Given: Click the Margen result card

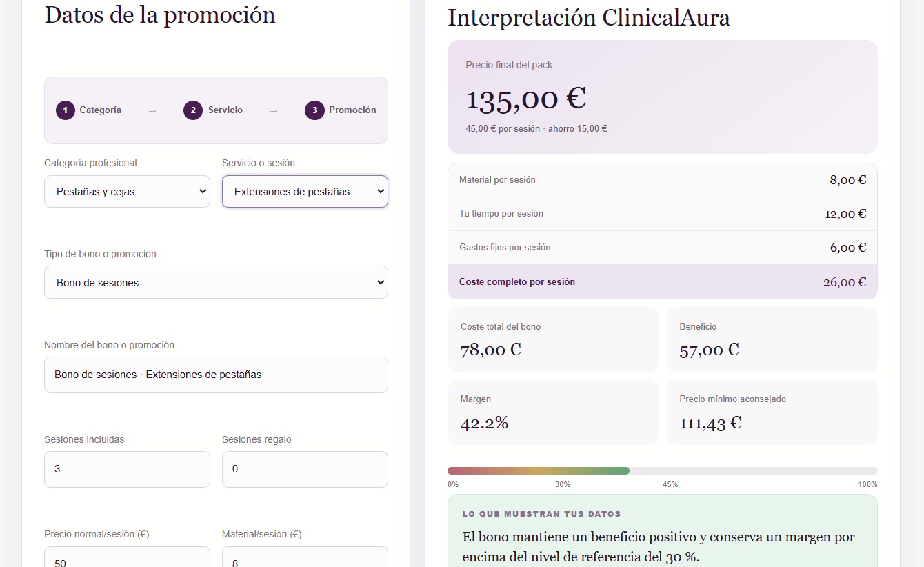Looking at the screenshot, I should tap(553, 412).
